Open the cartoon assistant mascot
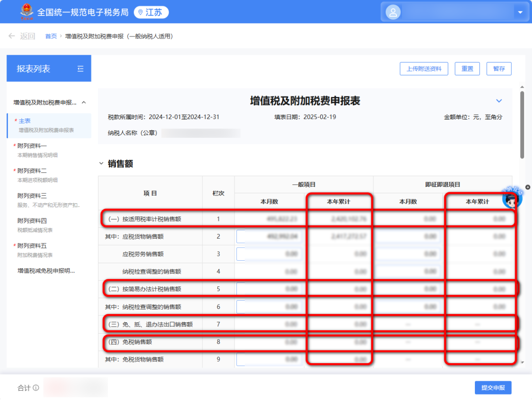This screenshot has width=532, height=401. [x=512, y=198]
